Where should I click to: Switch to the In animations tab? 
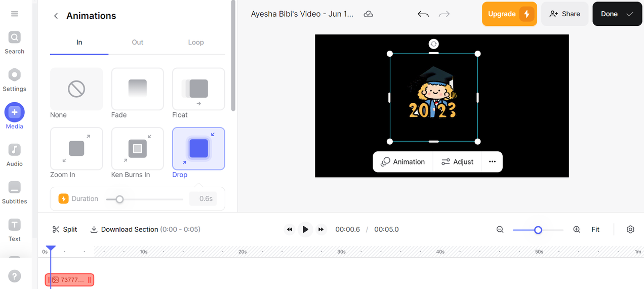pos(79,43)
